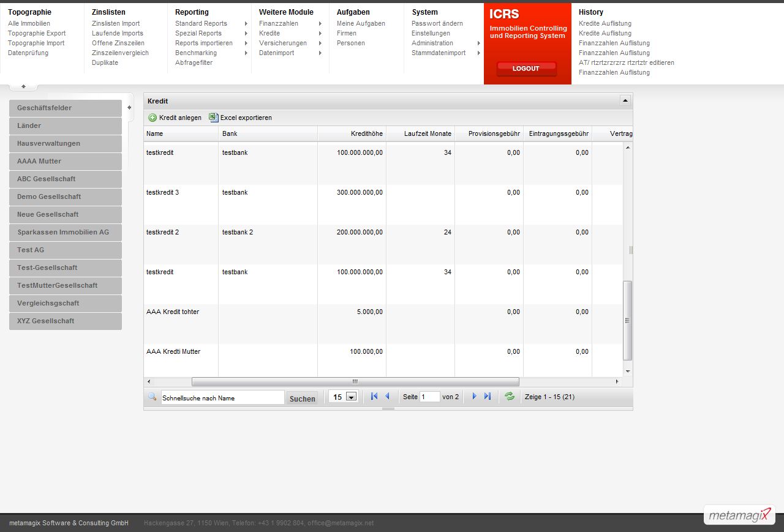
Task: Open Abfragefilter menu item
Action: coord(194,63)
